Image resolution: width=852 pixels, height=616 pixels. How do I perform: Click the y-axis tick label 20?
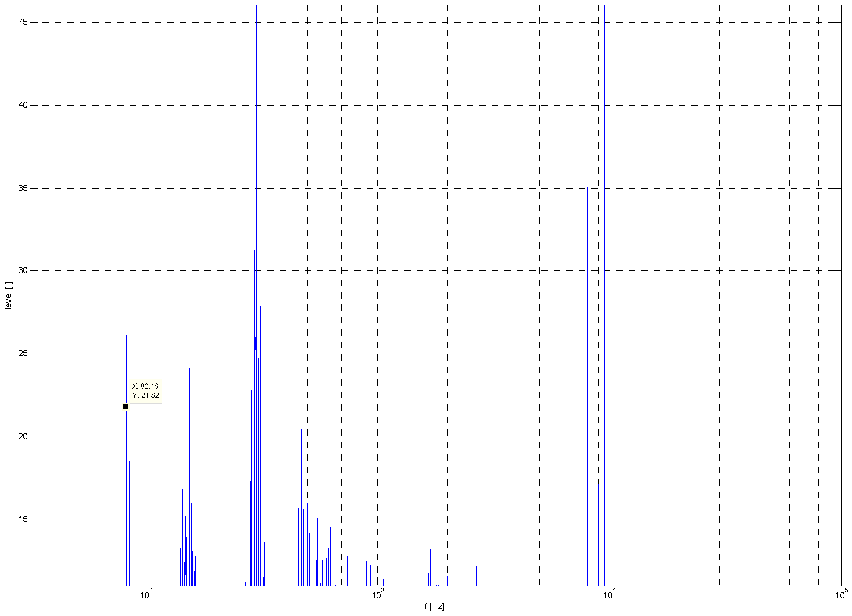(x=23, y=436)
